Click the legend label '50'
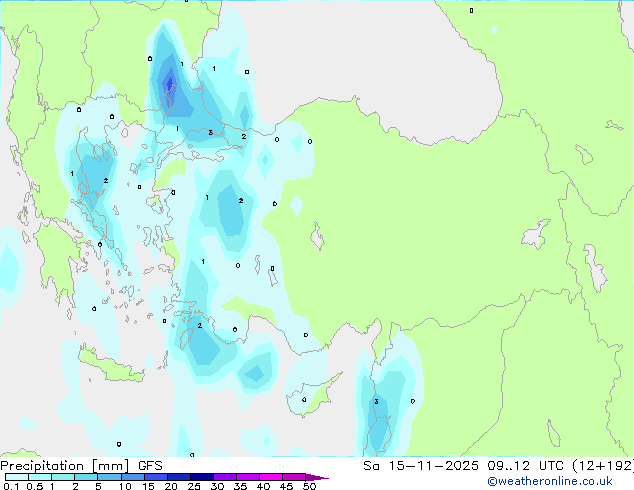The width and height of the screenshot is (634, 490). [309, 486]
